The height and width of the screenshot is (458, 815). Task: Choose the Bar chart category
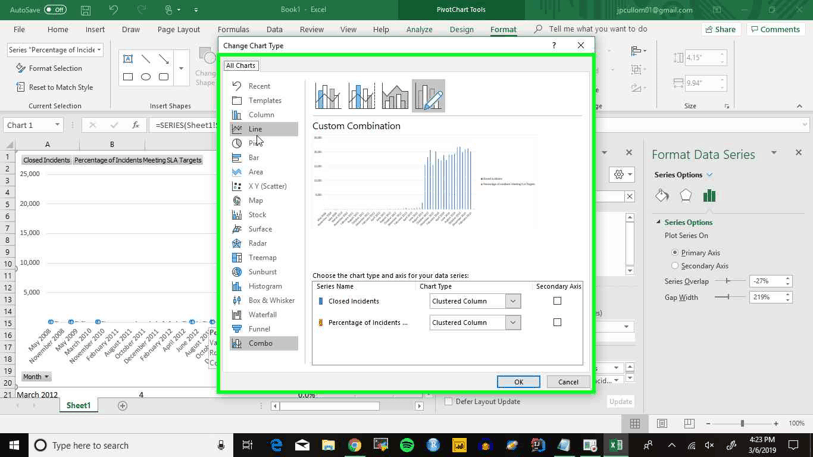tap(264, 158)
